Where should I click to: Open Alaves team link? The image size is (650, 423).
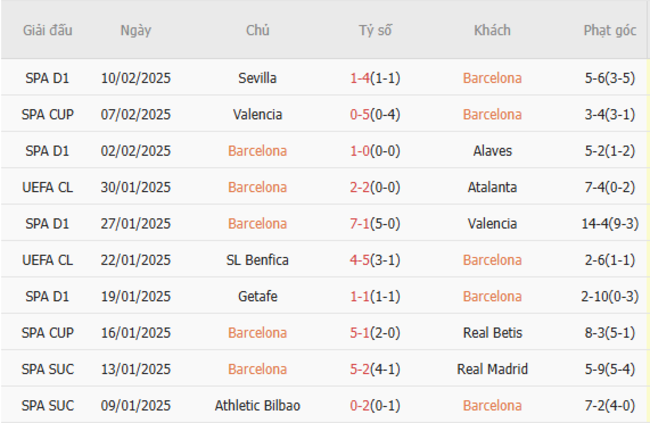[492, 151]
